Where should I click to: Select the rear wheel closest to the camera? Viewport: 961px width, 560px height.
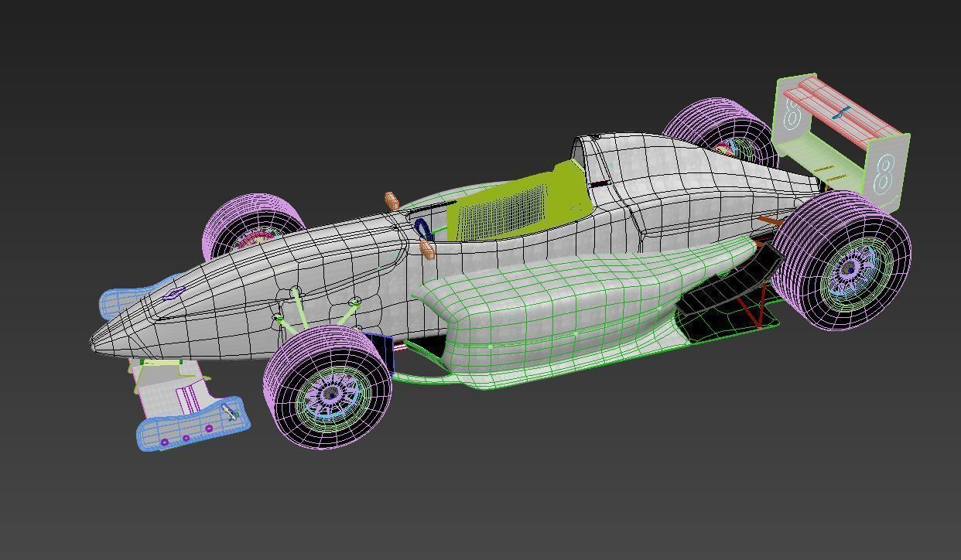pos(843,261)
